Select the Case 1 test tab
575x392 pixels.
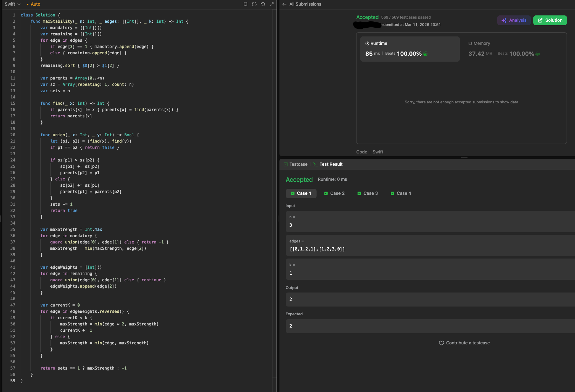pos(301,193)
